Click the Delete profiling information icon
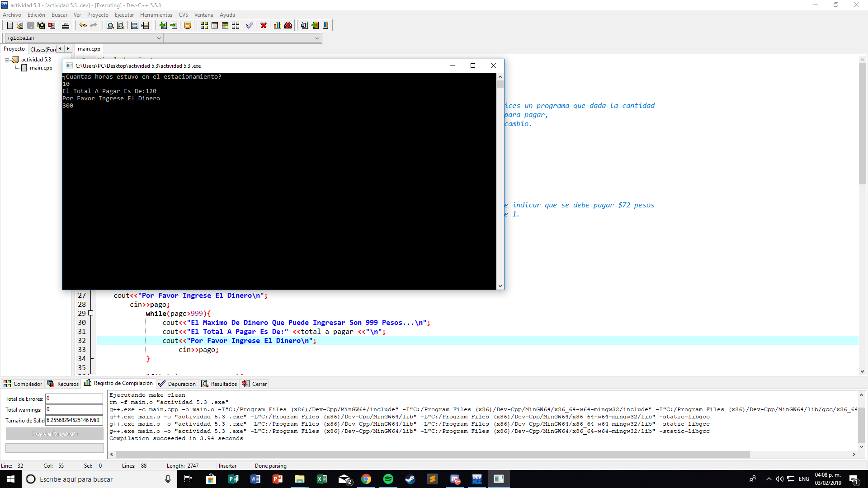Screen dimensions: 868x488 (x=288, y=25)
